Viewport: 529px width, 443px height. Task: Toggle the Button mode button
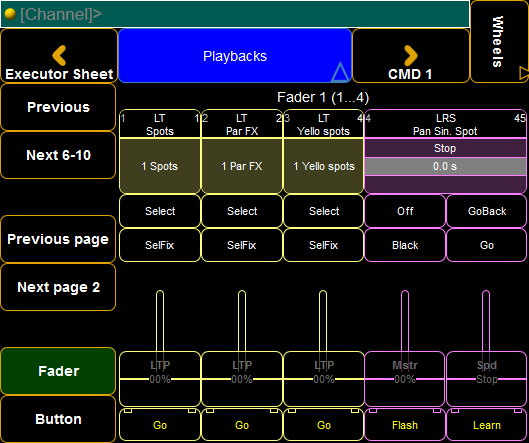tap(58, 419)
